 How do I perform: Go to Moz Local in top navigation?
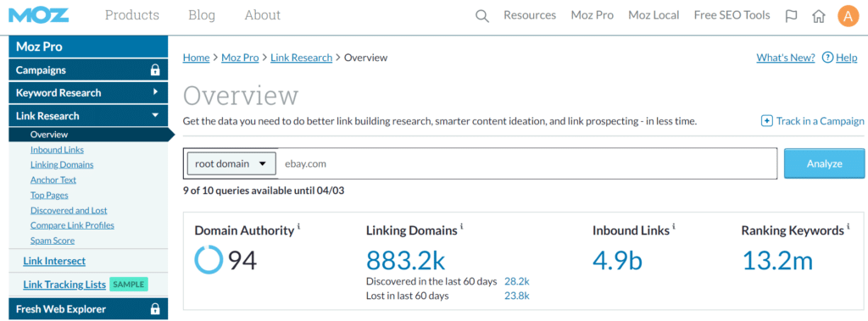(654, 15)
